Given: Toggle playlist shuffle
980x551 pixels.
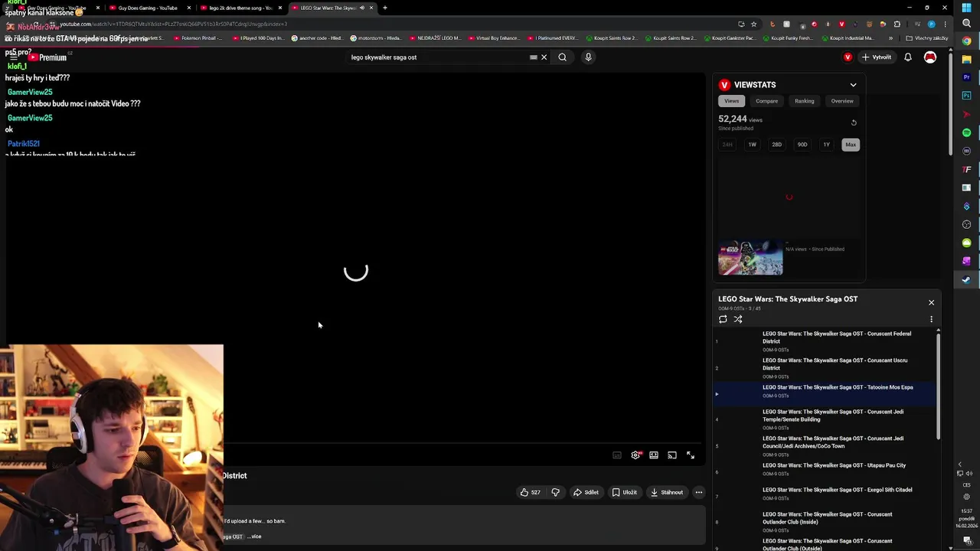Looking at the screenshot, I should pos(738,320).
